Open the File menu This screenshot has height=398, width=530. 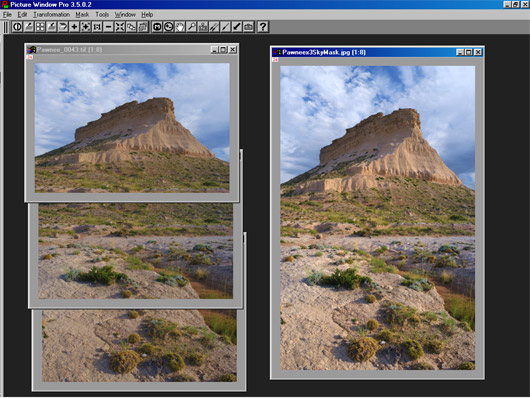[x=7, y=15]
